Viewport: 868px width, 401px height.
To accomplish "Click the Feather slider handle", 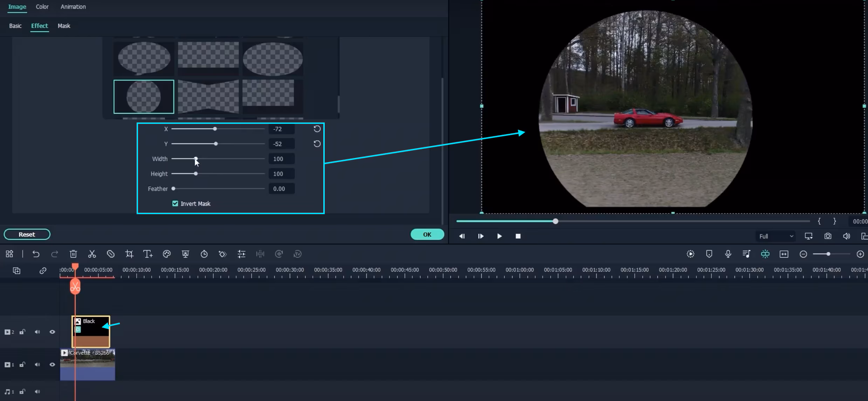I will [x=173, y=189].
